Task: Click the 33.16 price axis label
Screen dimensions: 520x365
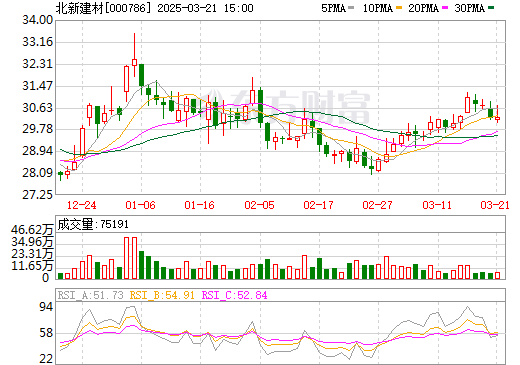Action: coord(38,42)
